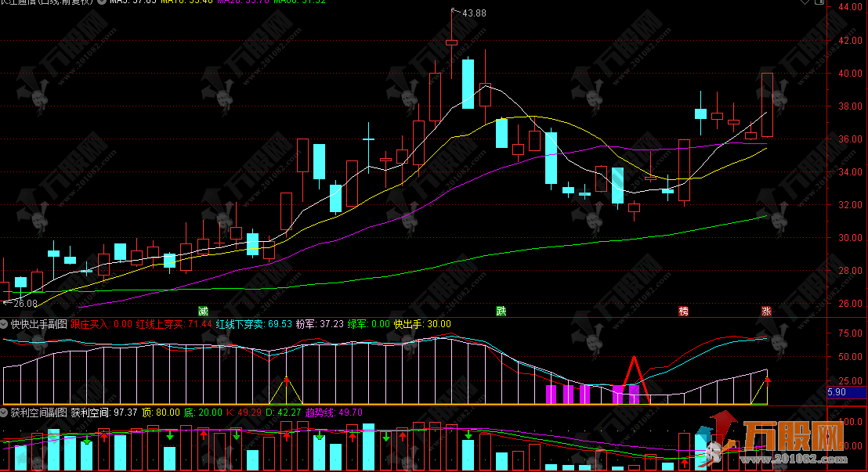Click the tallest cyan candlestick near the peak
868x472 pixels.
pyautogui.click(x=468, y=83)
